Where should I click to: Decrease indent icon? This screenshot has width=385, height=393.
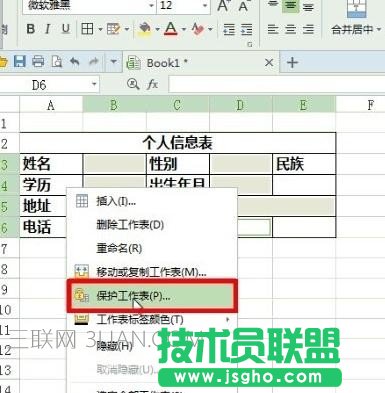click(229, 30)
